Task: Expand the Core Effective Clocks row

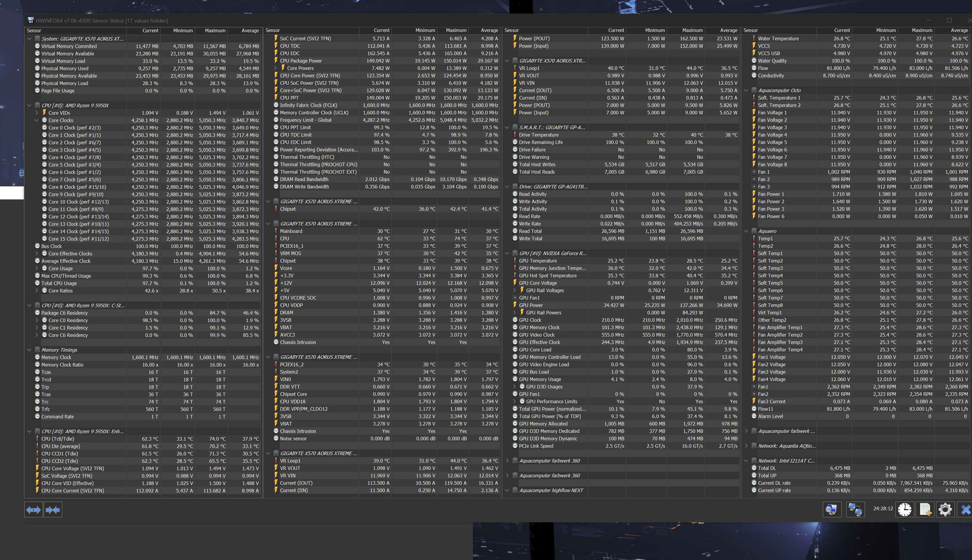Action: [36, 253]
